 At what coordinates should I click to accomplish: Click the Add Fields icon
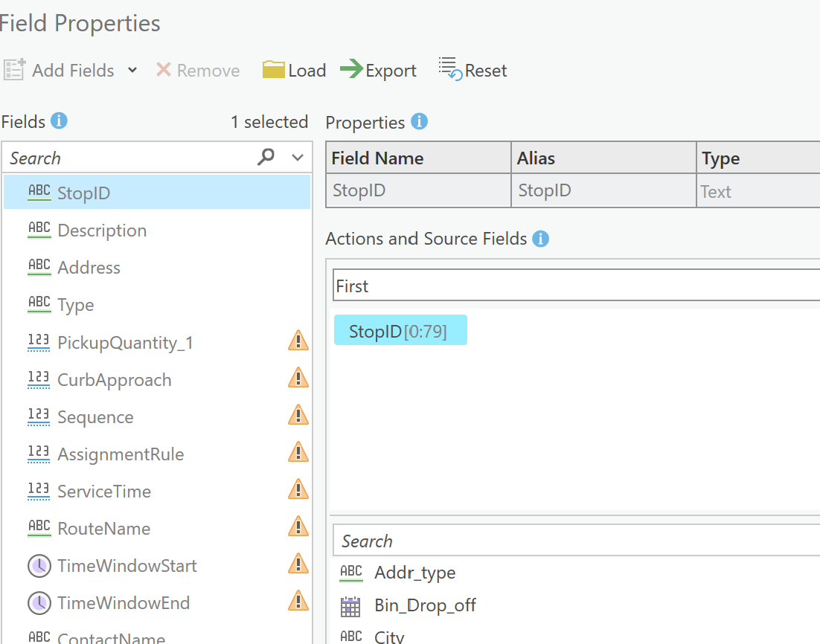point(15,70)
